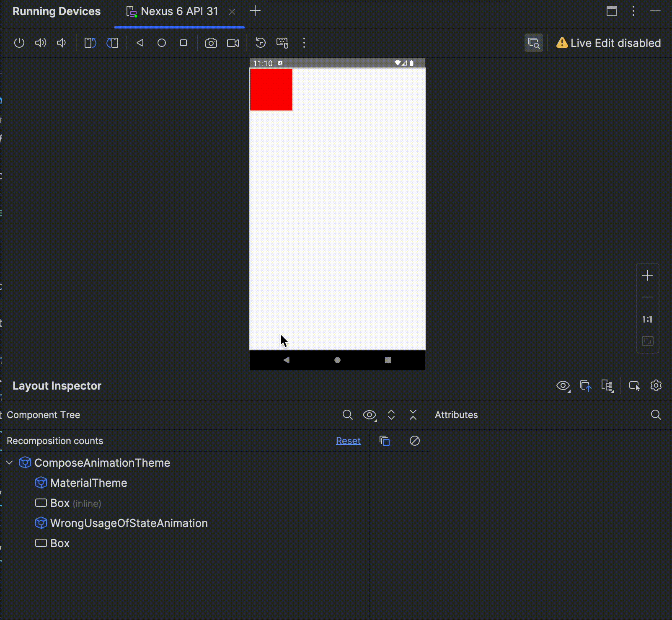Screen dimensions: 672x620
Task: Select the Box (inline) node
Action: pyautogui.click(x=76, y=503)
